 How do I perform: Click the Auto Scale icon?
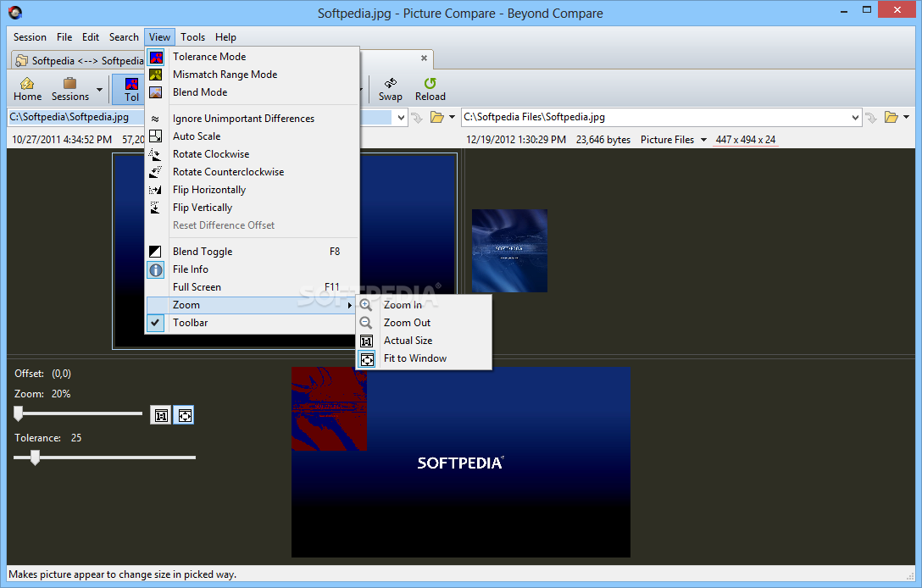(155, 136)
